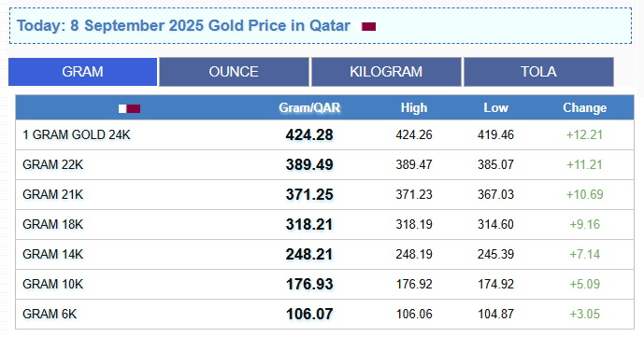
Task: Click the GRAM 22K row label
Action: [x=52, y=165]
